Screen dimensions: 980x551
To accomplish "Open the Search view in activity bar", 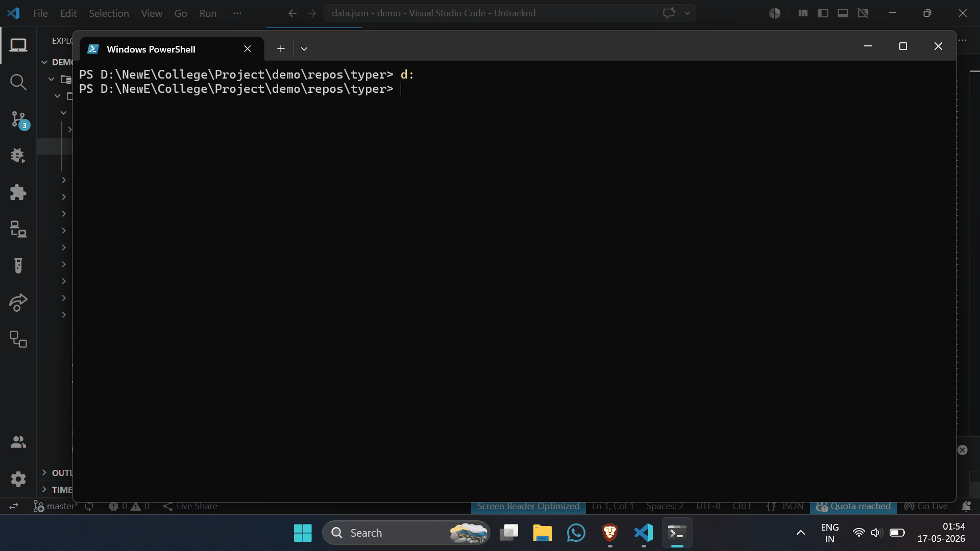I will 18,82.
